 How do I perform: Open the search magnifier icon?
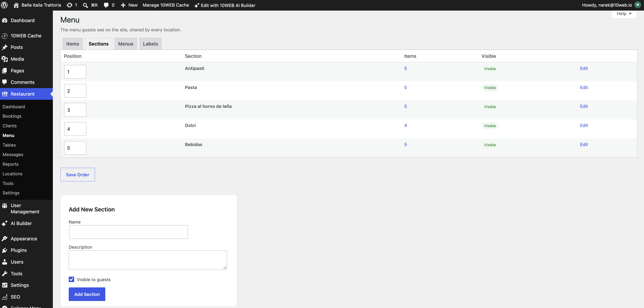(85, 5)
